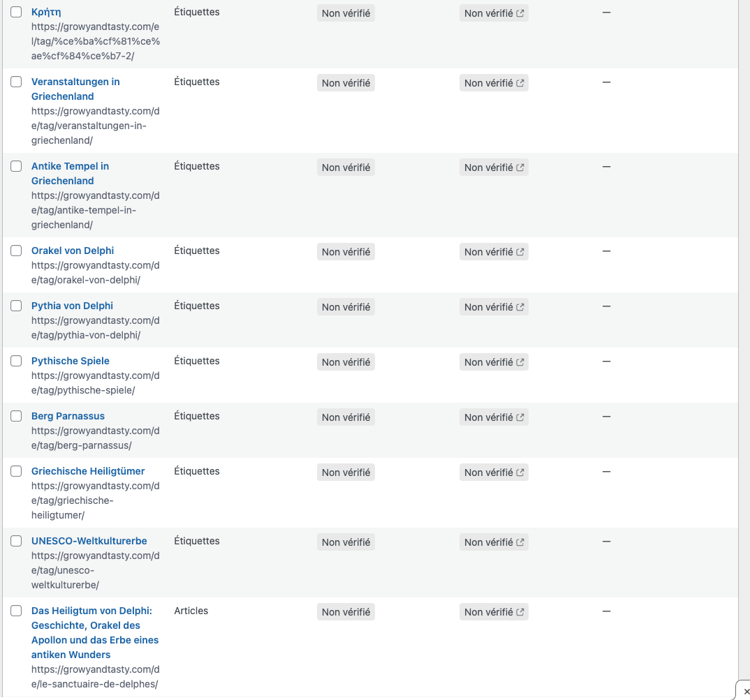
Task: Open external link icon for Griechische Heiligtümer
Action: coord(520,472)
